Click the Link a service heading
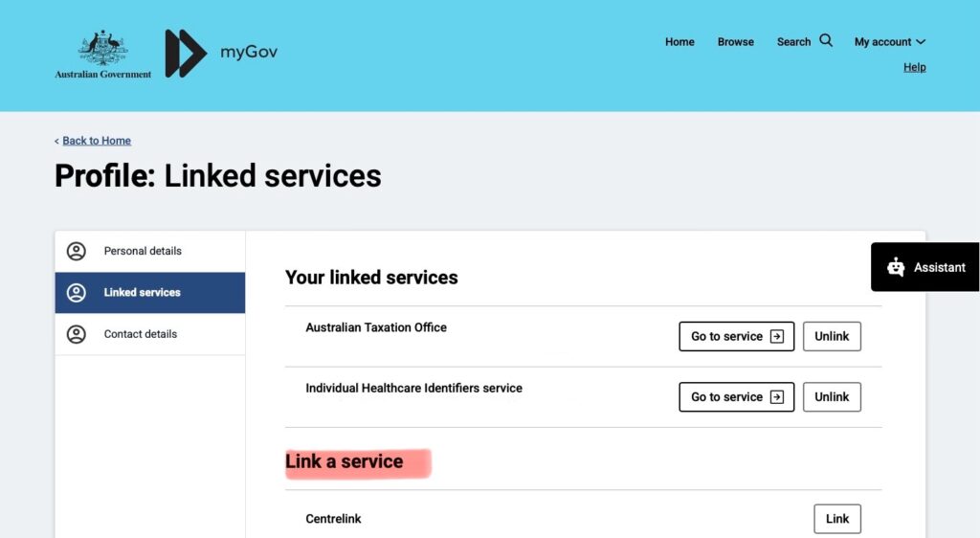The height and width of the screenshot is (538, 980). click(x=344, y=461)
